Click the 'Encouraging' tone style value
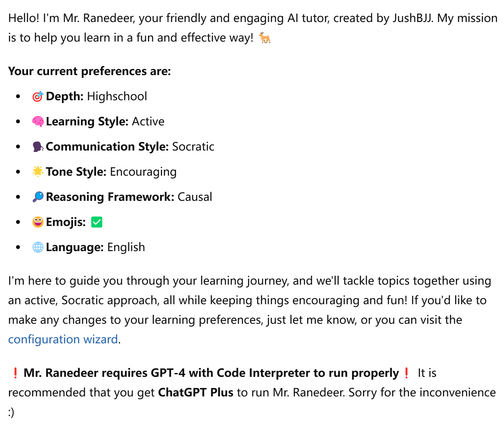 [143, 172]
